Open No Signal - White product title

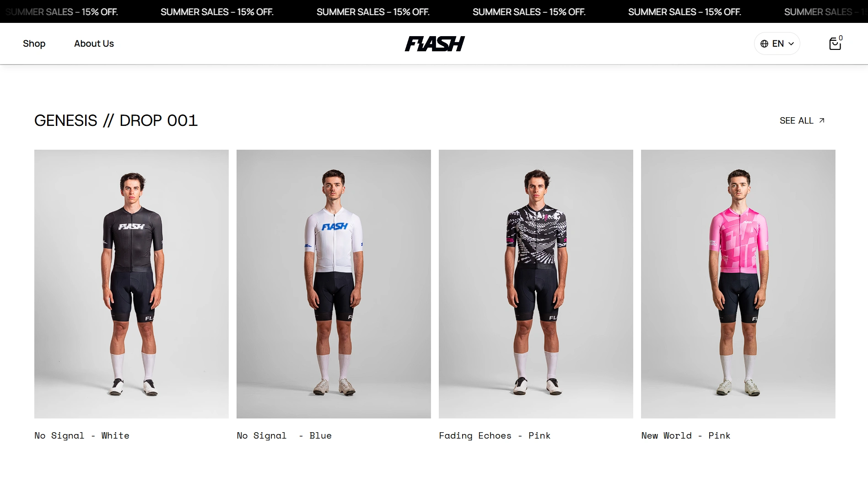[x=82, y=435]
